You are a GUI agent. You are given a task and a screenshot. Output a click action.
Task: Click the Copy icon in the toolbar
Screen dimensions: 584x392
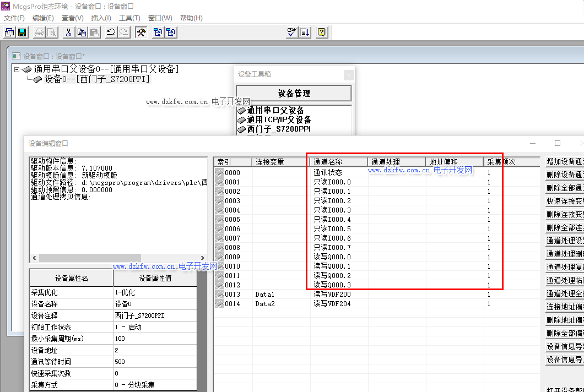tap(82, 32)
